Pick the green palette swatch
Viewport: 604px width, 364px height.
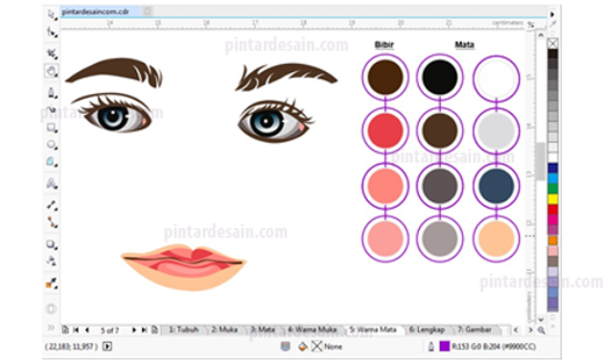(x=553, y=189)
